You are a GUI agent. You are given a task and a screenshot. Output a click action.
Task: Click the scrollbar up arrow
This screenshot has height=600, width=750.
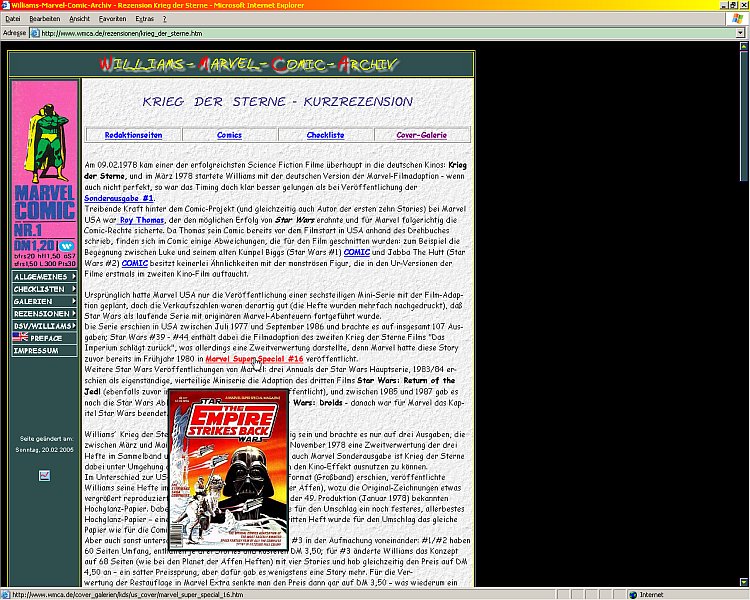pos(744,46)
